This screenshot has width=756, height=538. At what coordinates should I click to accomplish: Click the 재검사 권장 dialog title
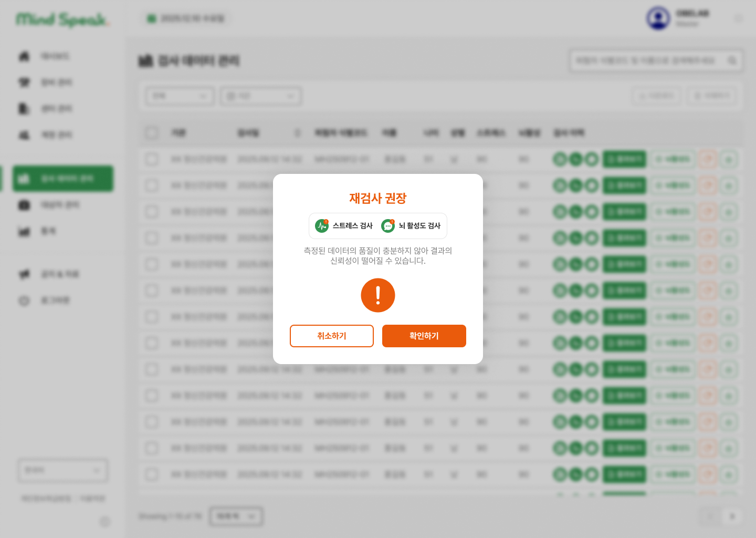click(x=378, y=198)
